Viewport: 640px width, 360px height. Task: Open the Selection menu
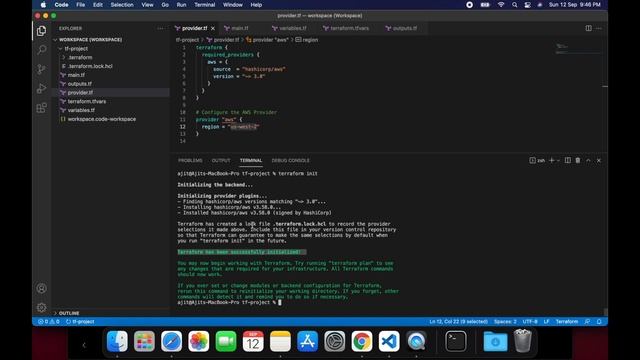click(122, 5)
